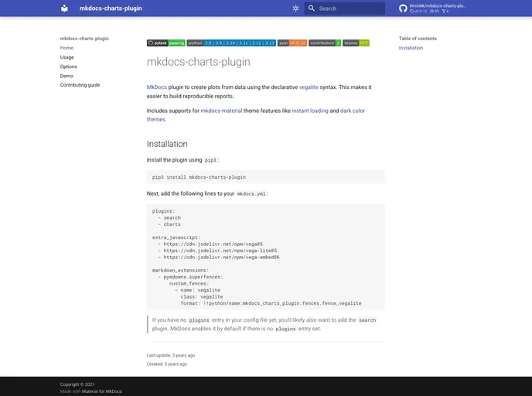Jump to Installation in table of contents

click(411, 48)
